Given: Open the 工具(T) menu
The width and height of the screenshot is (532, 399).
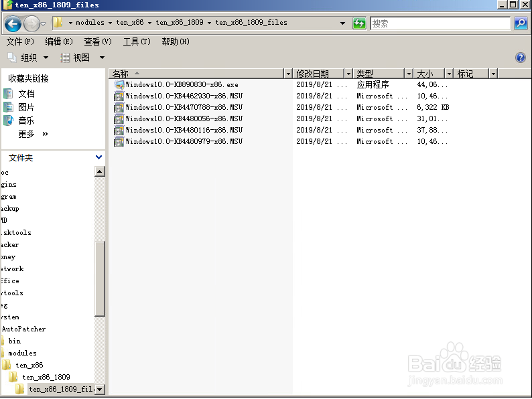Looking at the screenshot, I should [137, 42].
